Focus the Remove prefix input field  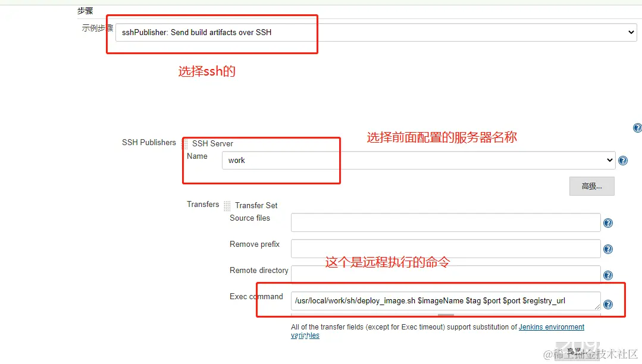pos(446,249)
